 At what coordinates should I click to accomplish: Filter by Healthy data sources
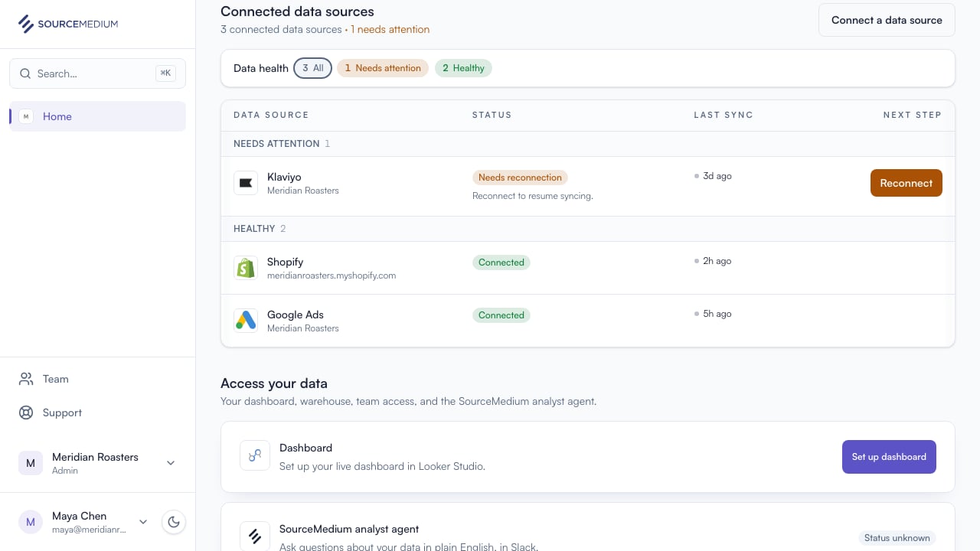[464, 68]
